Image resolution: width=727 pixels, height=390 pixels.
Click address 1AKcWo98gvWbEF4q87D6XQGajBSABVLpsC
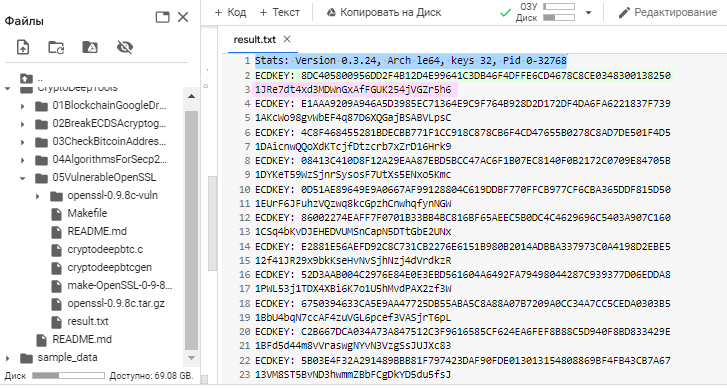(353, 118)
